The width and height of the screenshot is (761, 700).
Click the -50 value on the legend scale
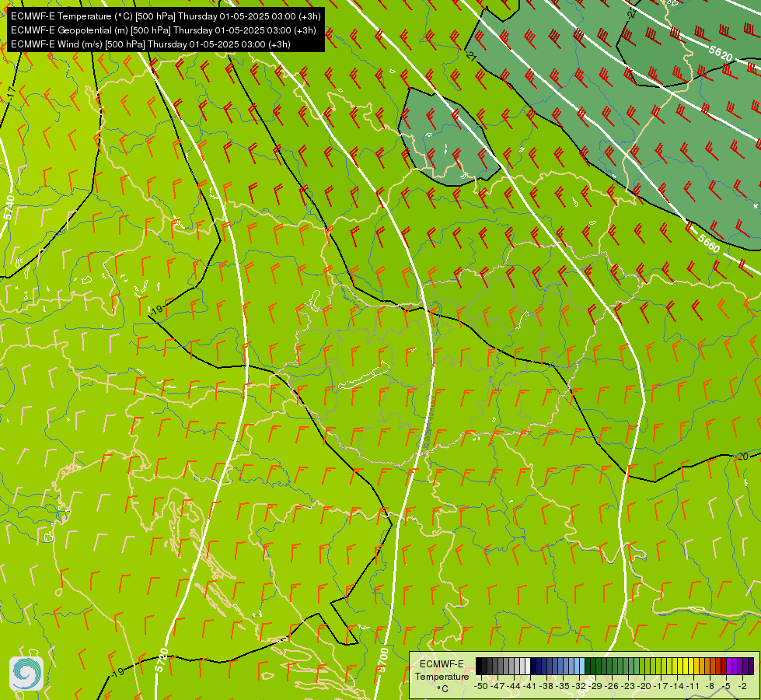(480, 686)
